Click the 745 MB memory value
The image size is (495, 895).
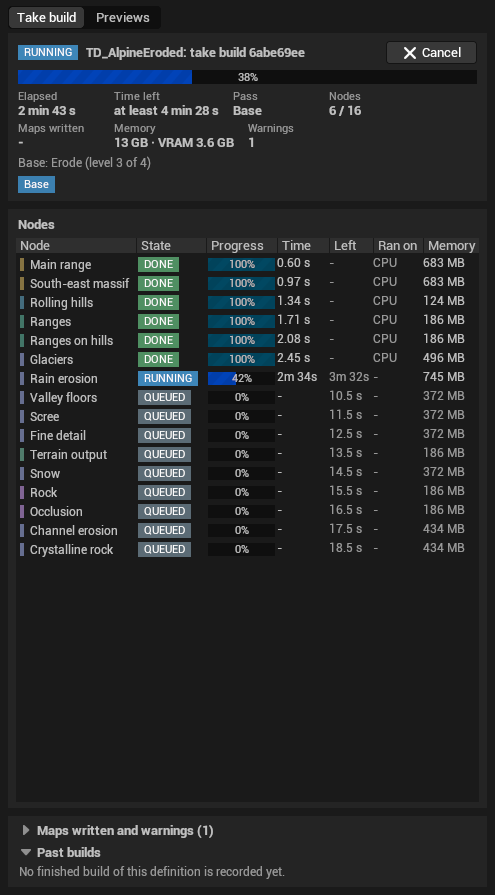click(444, 377)
